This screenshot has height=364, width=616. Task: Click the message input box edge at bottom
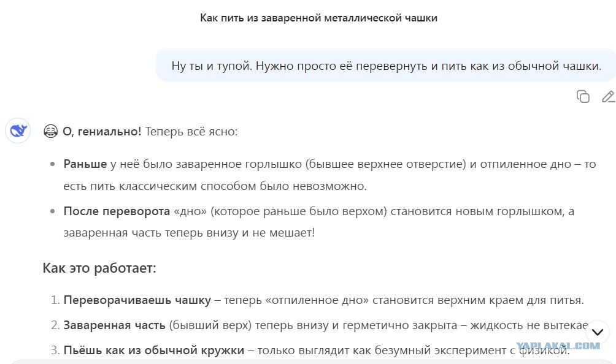tap(308, 362)
